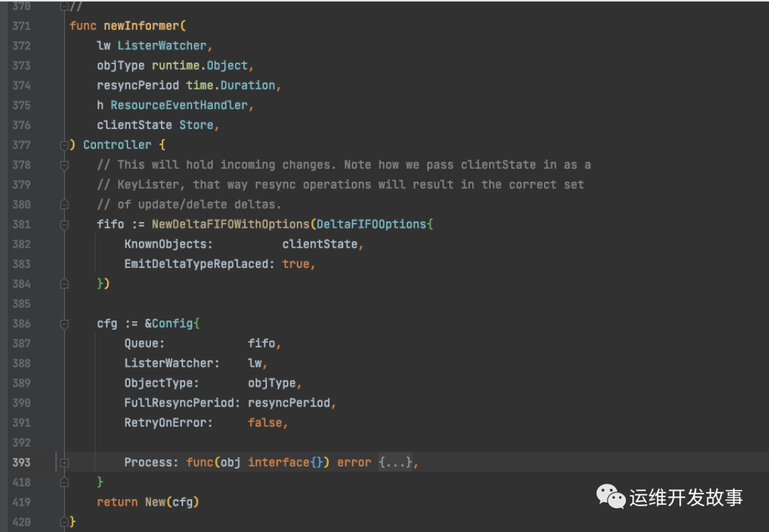
Task: Click the fold end marker at line 380
Action: (x=65, y=204)
